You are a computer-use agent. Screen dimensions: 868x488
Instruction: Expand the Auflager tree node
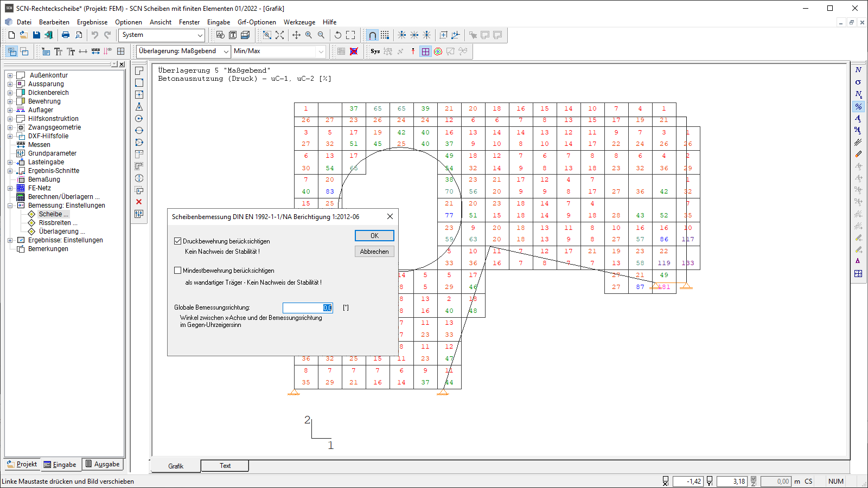click(x=10, y=110)
